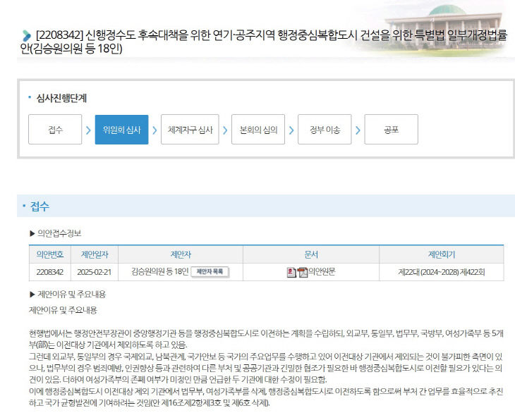Select the 본회의 심의 stage box
This screenshot has width=515, height=420.
(258, 129)
